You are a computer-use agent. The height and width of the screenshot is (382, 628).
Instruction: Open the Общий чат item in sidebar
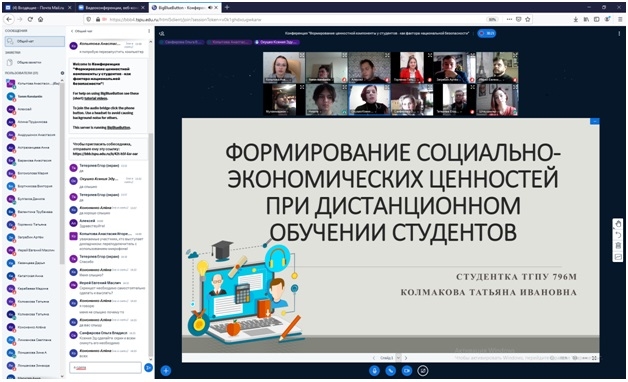point(34,41)
